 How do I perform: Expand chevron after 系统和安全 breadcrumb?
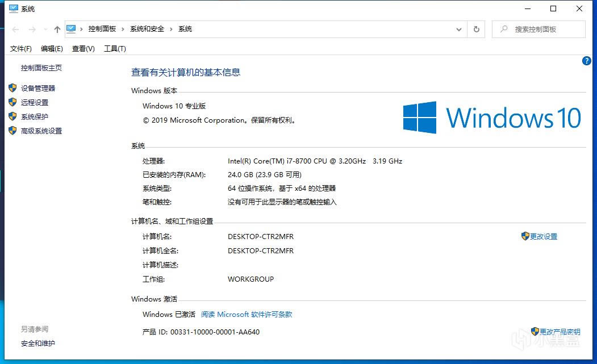tap(171, 29)
